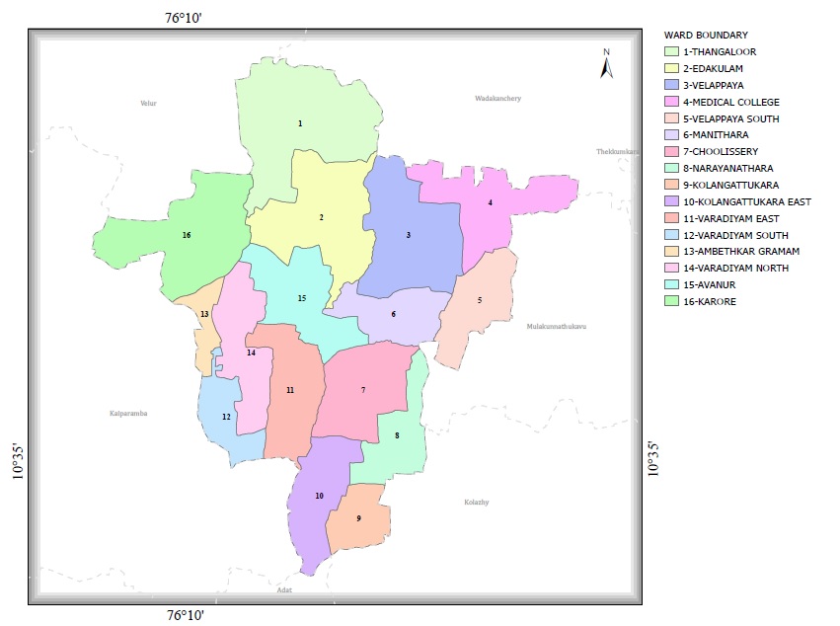Click the 11-VARADIYAM EAST legend swatch
840x626 pixels.
[x=671, y=217]
